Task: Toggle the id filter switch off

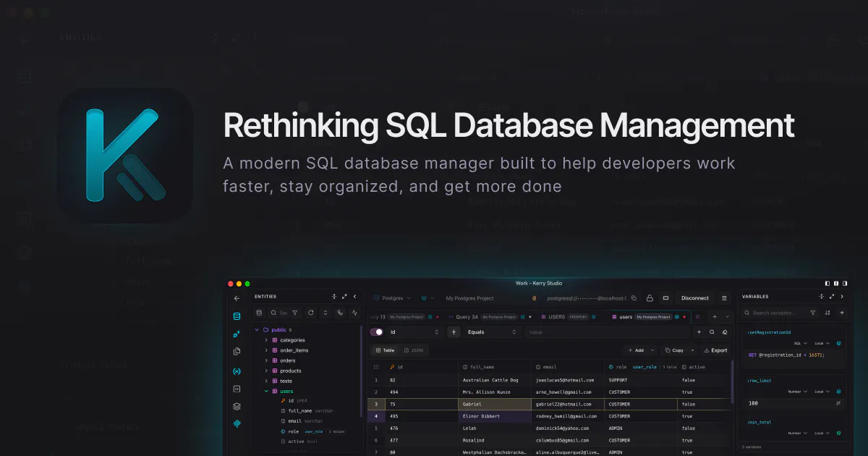Action: point(376,332)
